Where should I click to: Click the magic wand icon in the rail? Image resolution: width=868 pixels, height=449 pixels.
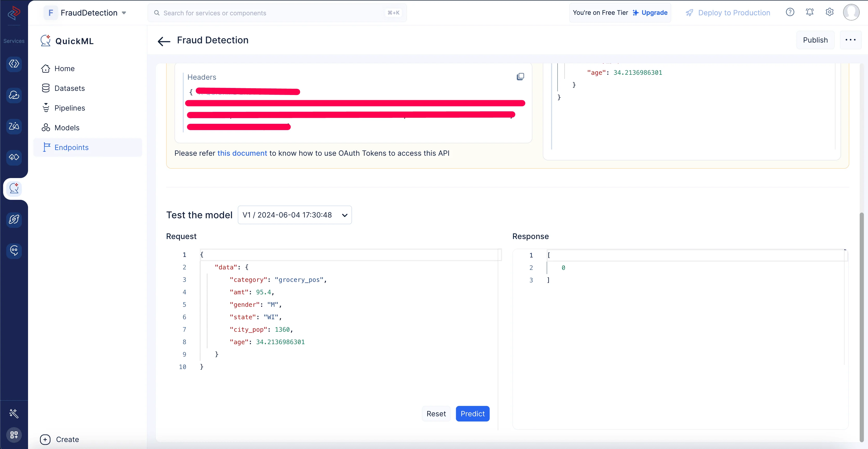(x=14, y=413)
